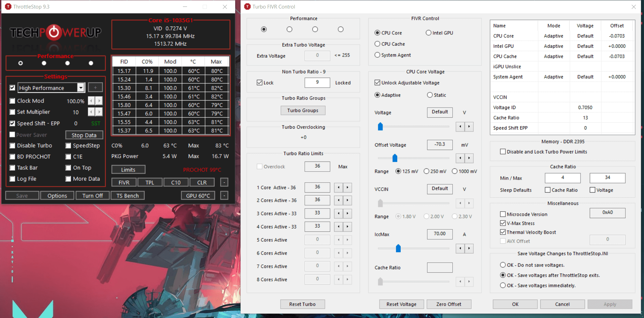Click inside the Extra Voltage input field
Screen dimensions: 644x318
(x=317, y=55)
